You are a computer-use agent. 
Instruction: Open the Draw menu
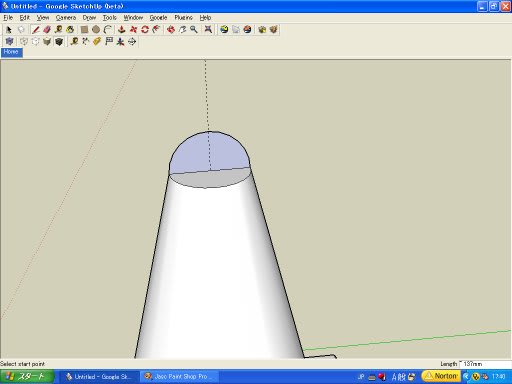89,18
